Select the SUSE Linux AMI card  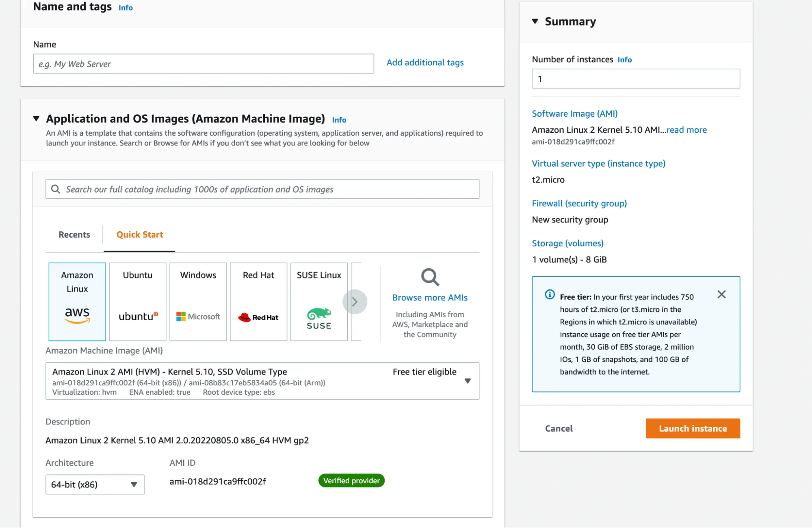click(319, 302)
